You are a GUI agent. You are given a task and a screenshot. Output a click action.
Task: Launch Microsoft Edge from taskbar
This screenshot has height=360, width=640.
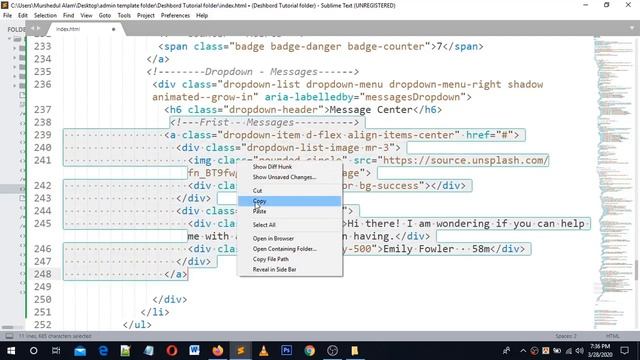(103, 351)
